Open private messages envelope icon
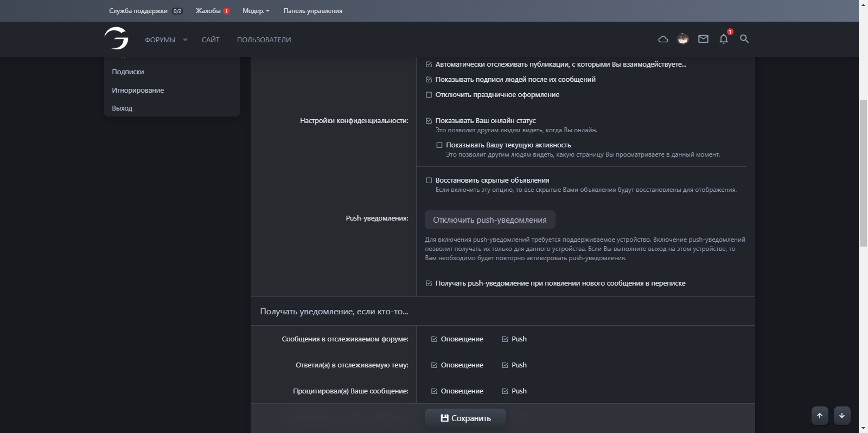868x433 pixels. pos(703,39)
